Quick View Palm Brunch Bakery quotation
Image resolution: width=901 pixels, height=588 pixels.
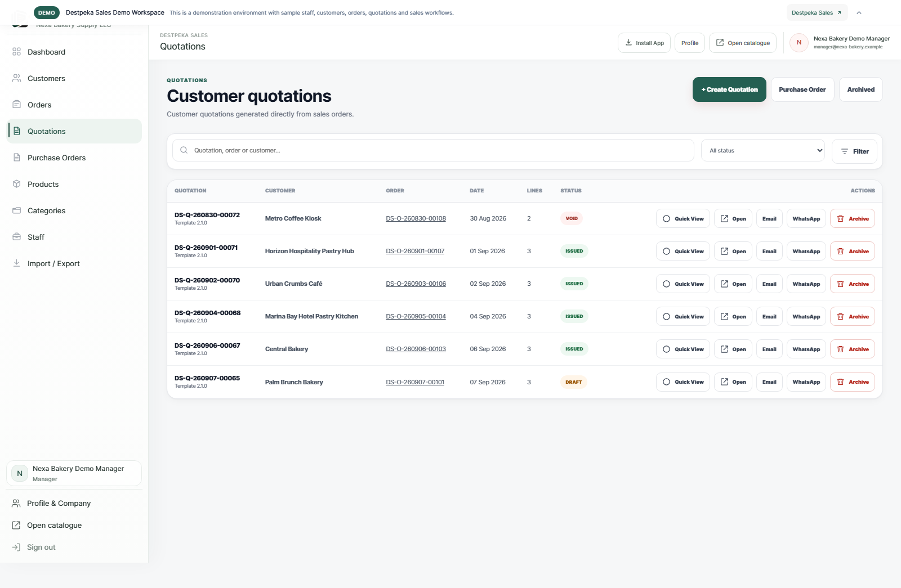683,382
